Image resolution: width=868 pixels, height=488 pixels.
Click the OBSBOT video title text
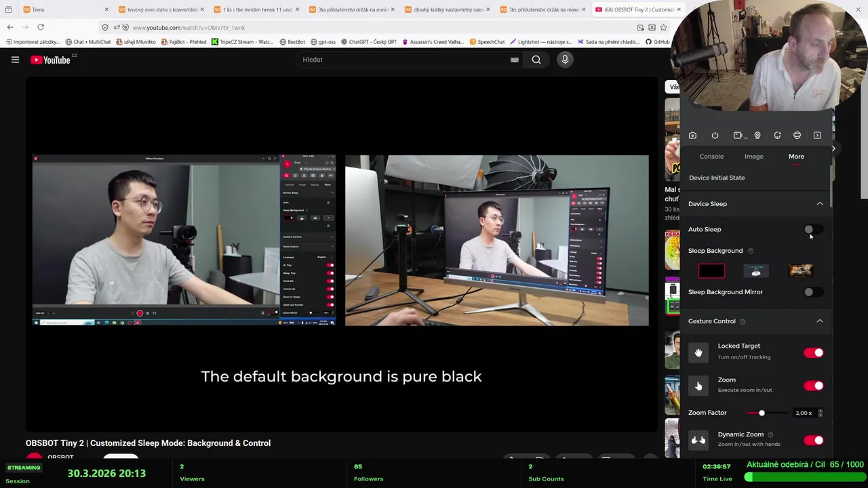tap(148, 443)
